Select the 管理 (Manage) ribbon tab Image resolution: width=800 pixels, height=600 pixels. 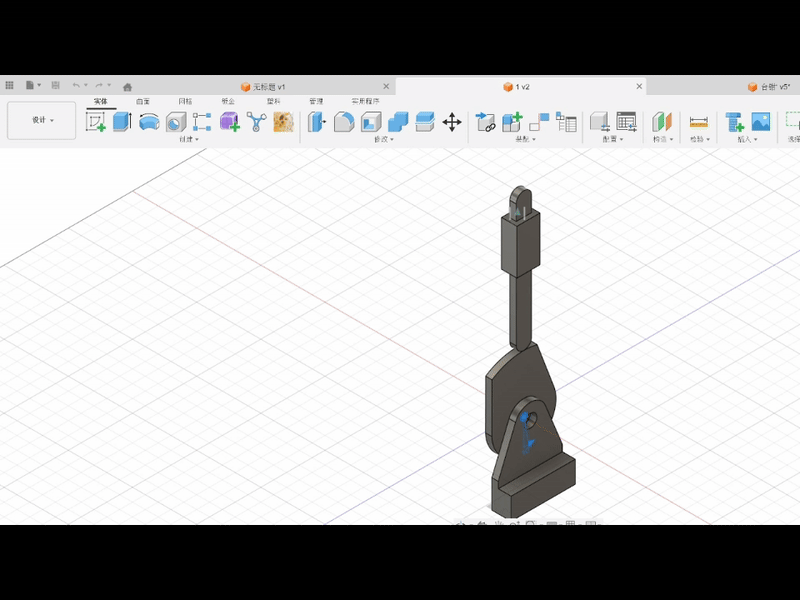(316, 102)
